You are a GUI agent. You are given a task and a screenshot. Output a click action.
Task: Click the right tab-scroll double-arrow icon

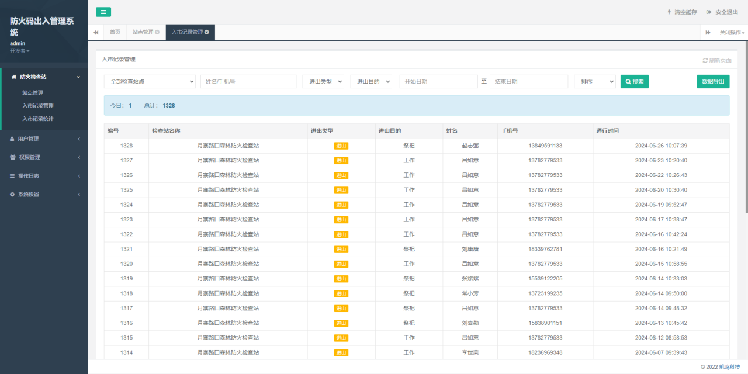708,32
